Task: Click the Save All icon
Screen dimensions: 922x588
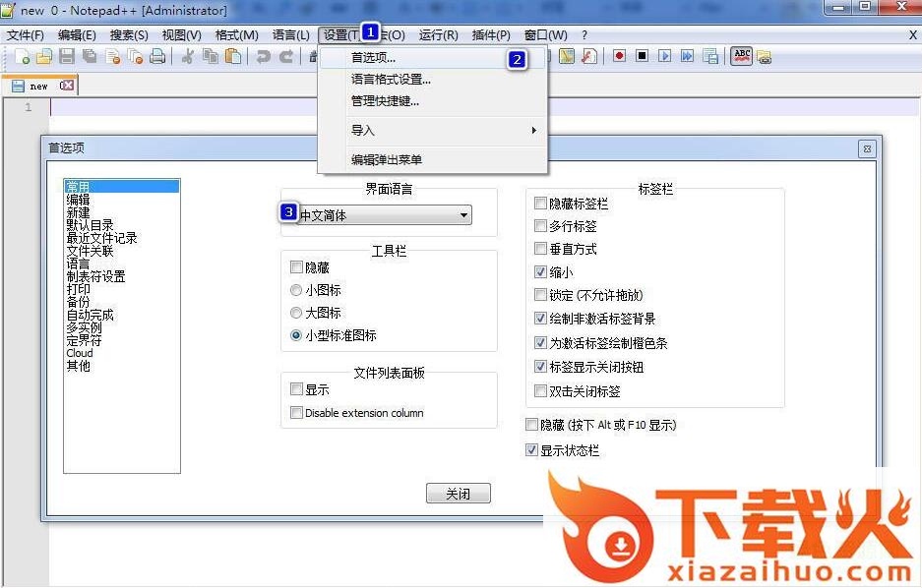Action: (90, 56)
